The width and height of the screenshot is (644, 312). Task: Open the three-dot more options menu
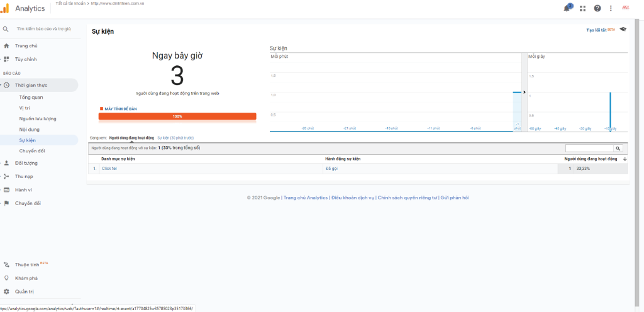[611, 8]
